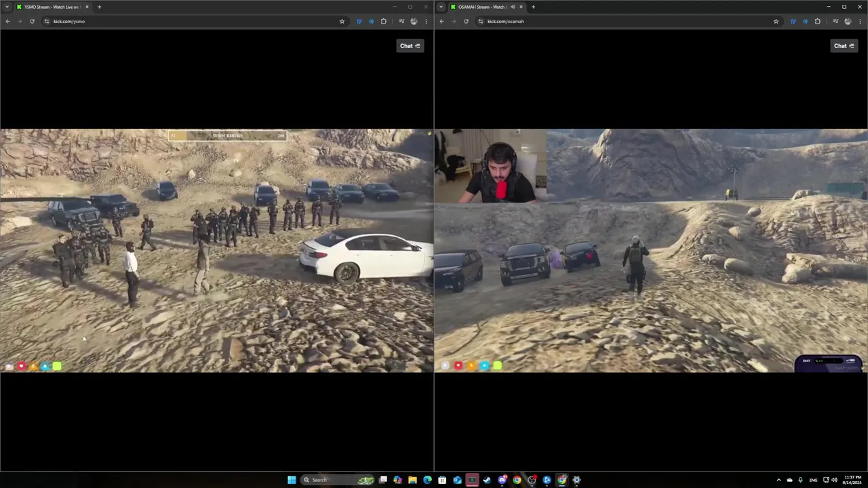This screenshot has width=868, height=488.
Task: Open Microsoft Store from taskbar
Action: click(x=442, y=480)
